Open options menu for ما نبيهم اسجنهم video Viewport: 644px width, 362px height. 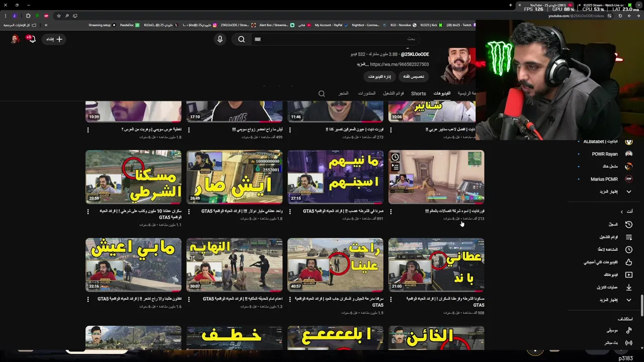(x=290, y=212)
